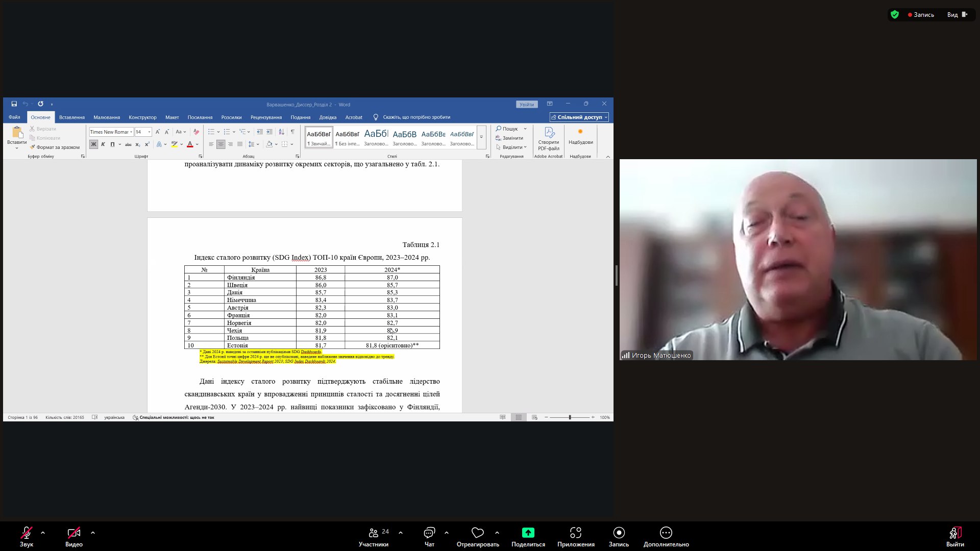Click the clear formatting eraser icon
The height and width of the screenshot is (551, 980).
(x=196, y=132)
